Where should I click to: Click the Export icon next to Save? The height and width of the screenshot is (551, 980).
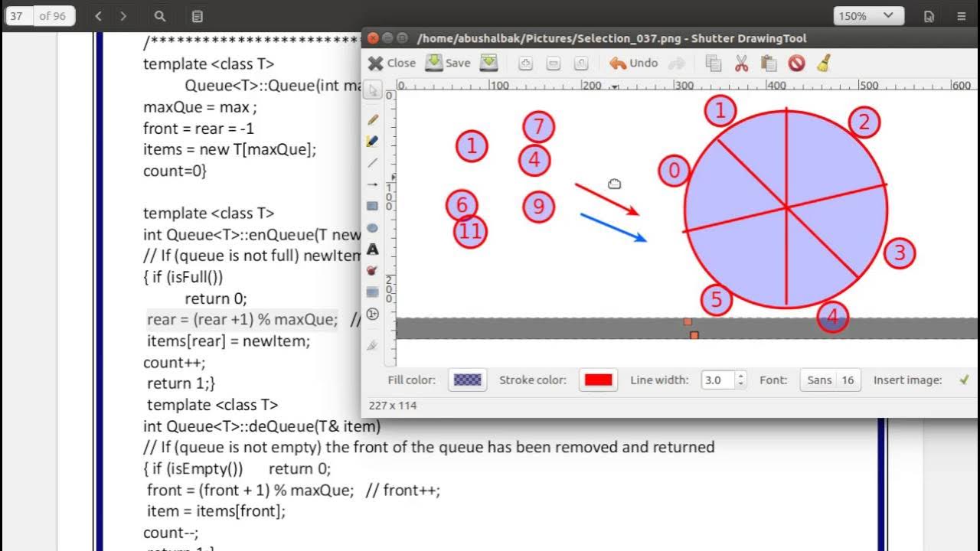[489, 63]
